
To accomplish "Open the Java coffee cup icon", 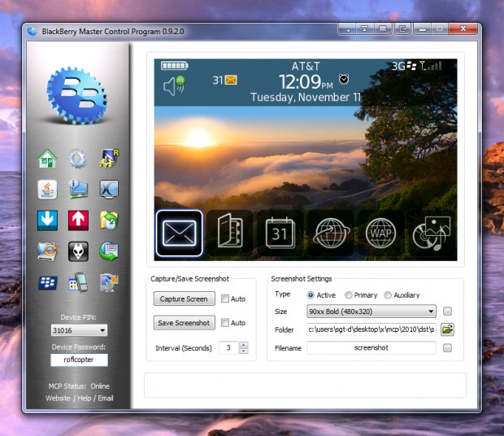I will [x=47, y=190].
